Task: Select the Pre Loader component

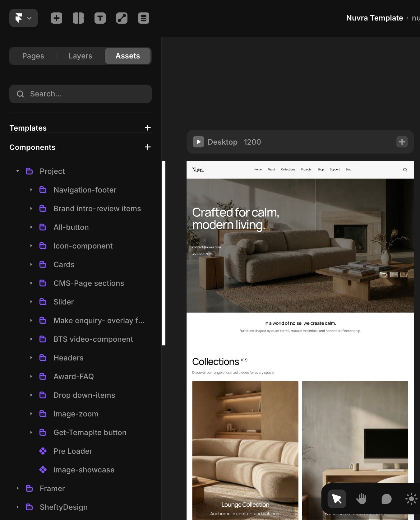Action: tap(73, 451)
